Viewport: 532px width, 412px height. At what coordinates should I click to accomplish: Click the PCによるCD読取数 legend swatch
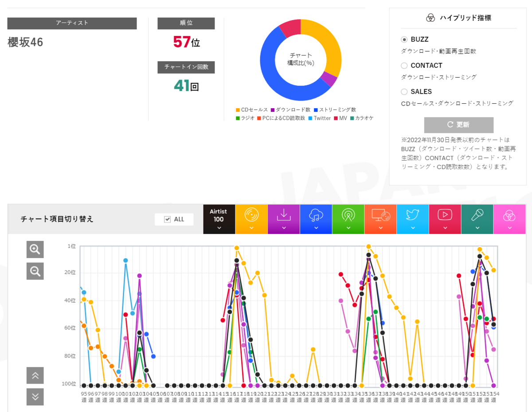258,118
